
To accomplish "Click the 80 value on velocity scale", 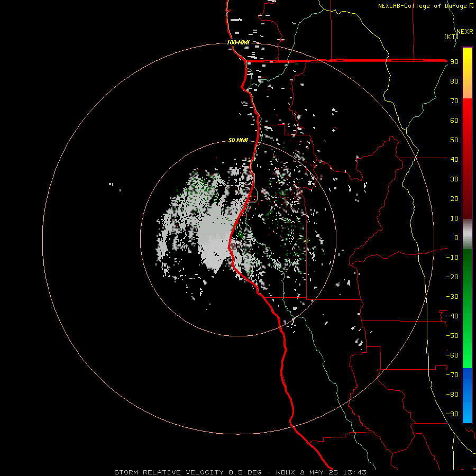I will click(454, 81).
